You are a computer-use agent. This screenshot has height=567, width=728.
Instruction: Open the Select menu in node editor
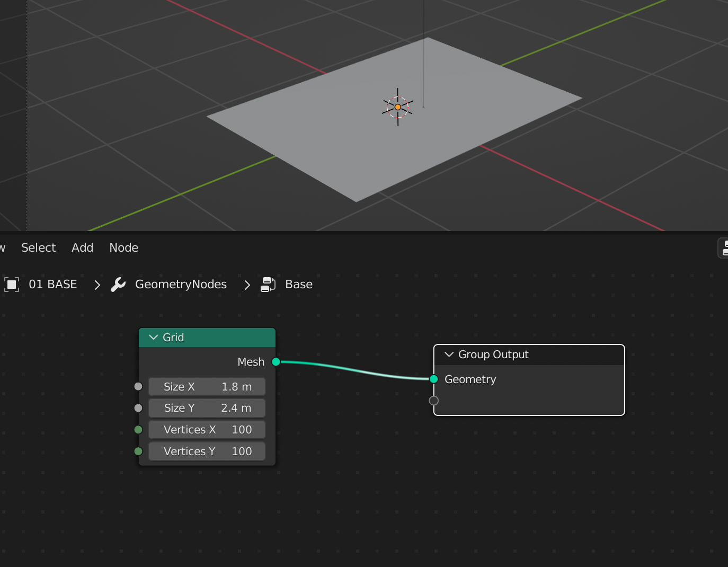pos(38,247)
